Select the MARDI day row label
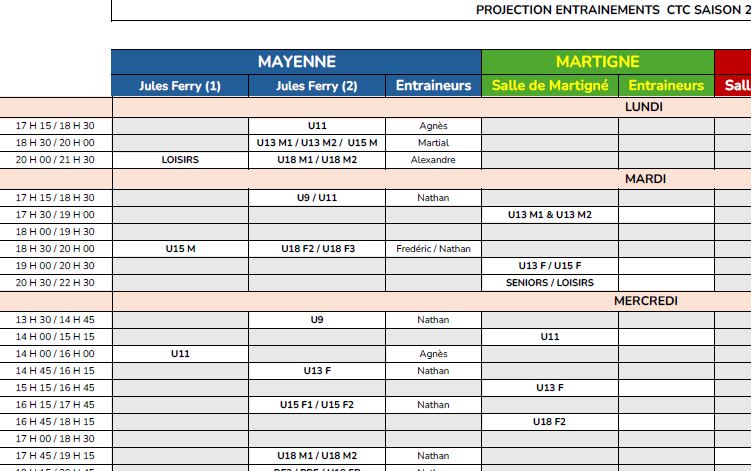 645,179
